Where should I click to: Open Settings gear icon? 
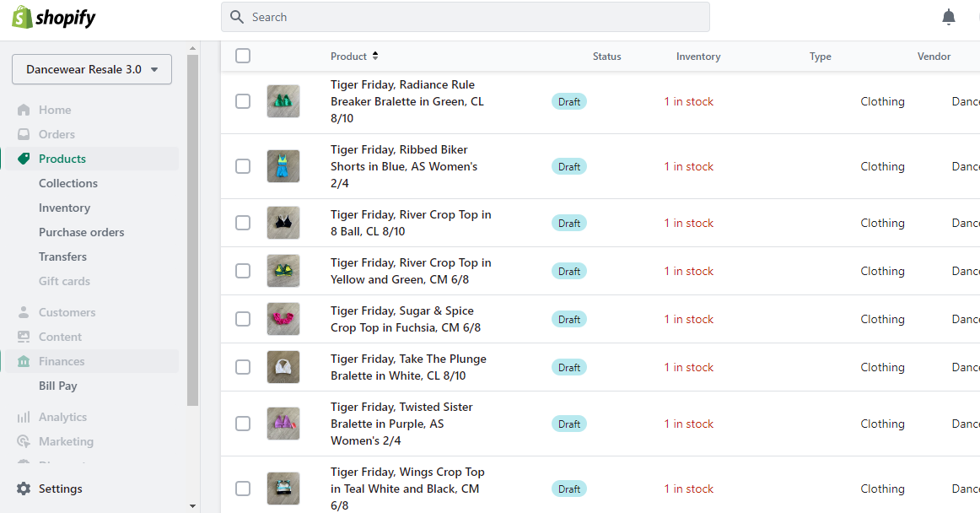[24, 489]
